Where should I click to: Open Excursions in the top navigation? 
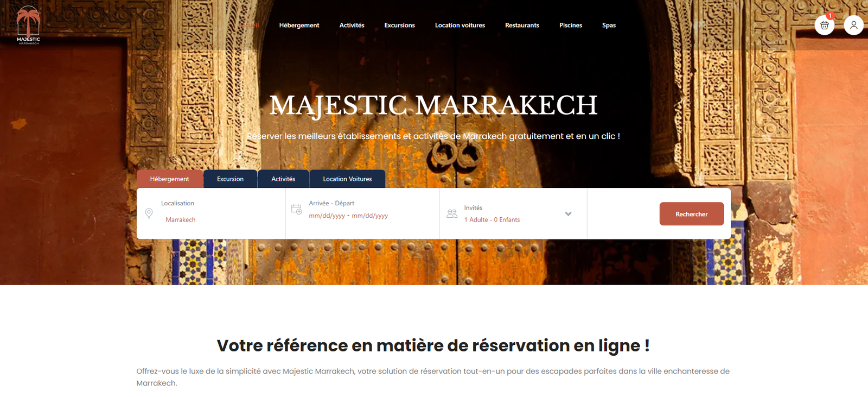pos(399,25)
